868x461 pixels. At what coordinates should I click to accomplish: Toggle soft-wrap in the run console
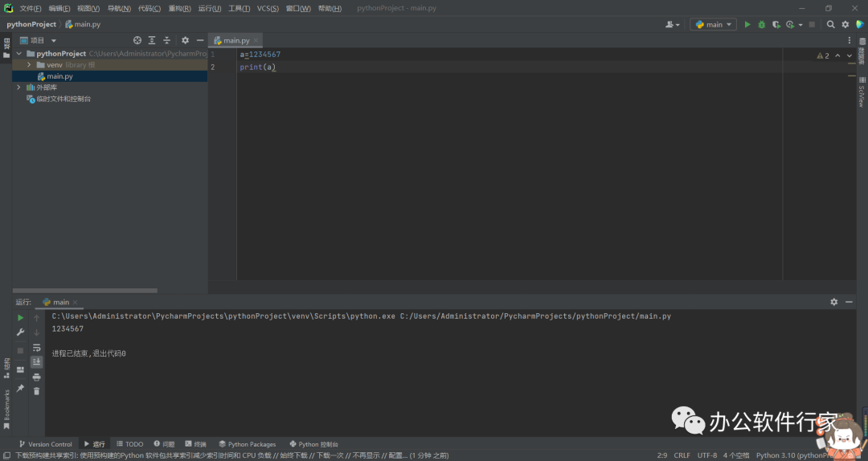(x=36, y=348)
